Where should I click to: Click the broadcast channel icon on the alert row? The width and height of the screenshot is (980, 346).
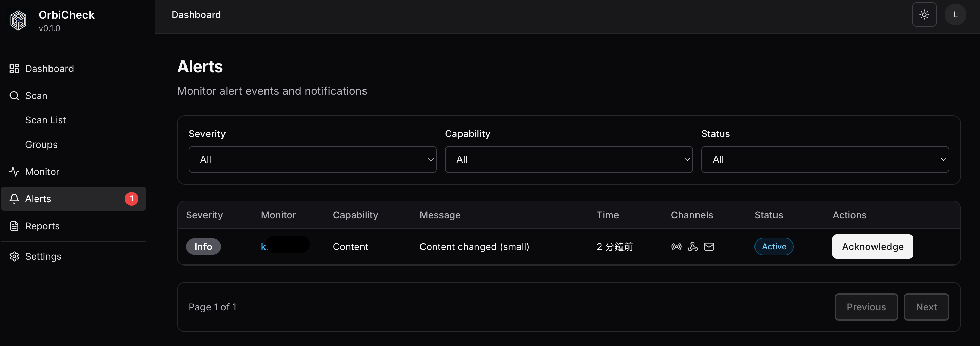click(x=676, y=246)
